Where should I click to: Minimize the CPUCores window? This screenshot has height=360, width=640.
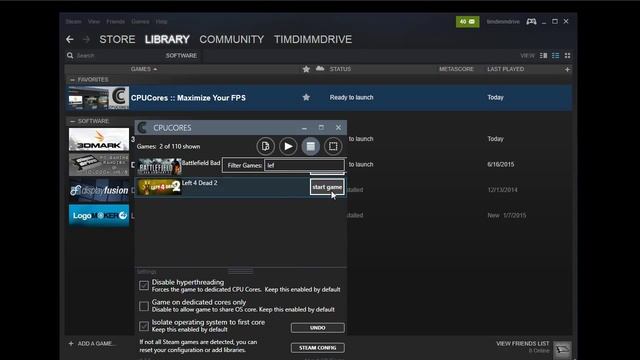click(x=304, y=128)
